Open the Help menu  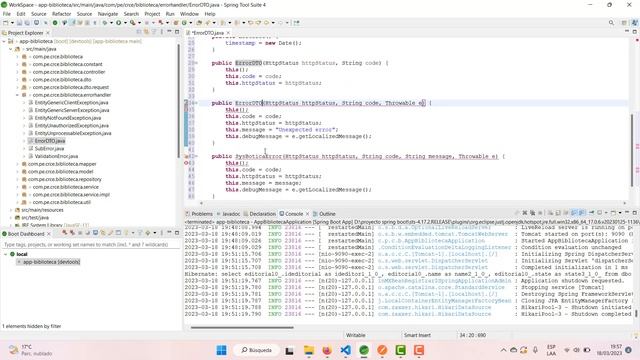[210, 14]
